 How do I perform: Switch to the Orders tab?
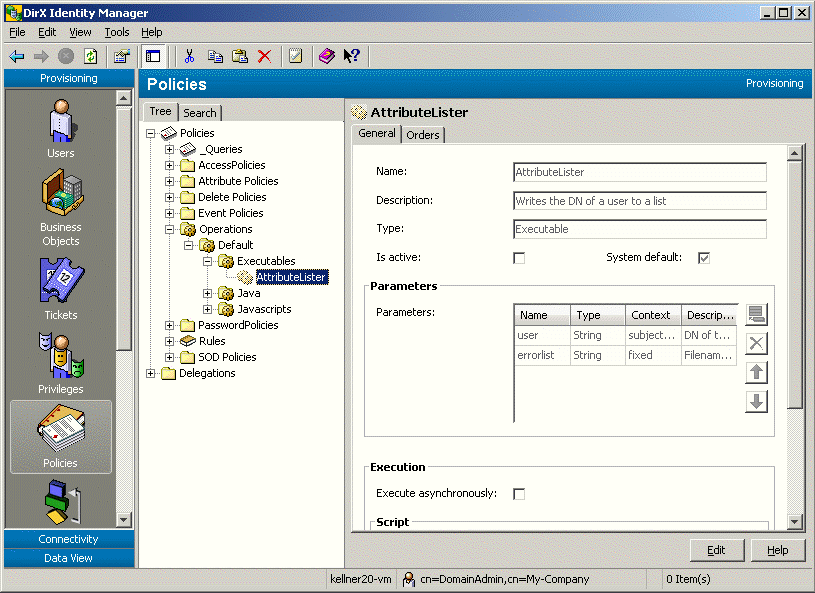(423, 133)
